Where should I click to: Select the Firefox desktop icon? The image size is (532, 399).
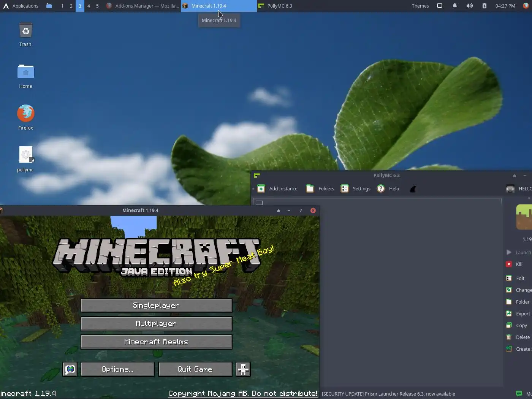[25, 118]
